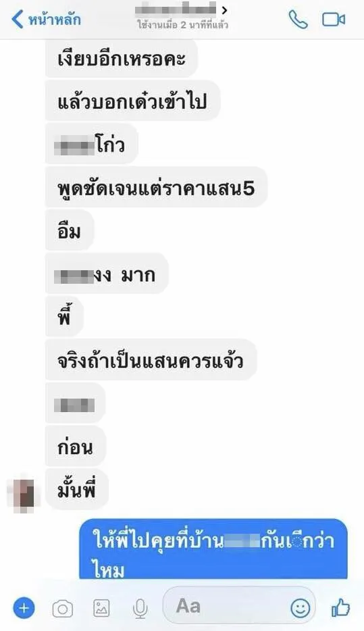Viewport: 364px width, 631px height.
Task: Tap the microphone to record voice message
Action: (140, 609)
